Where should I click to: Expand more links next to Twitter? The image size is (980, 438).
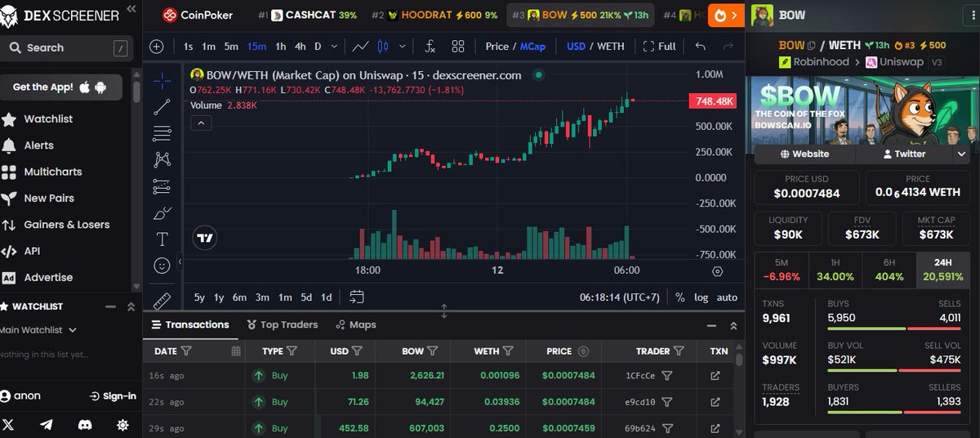coord(961,154)
